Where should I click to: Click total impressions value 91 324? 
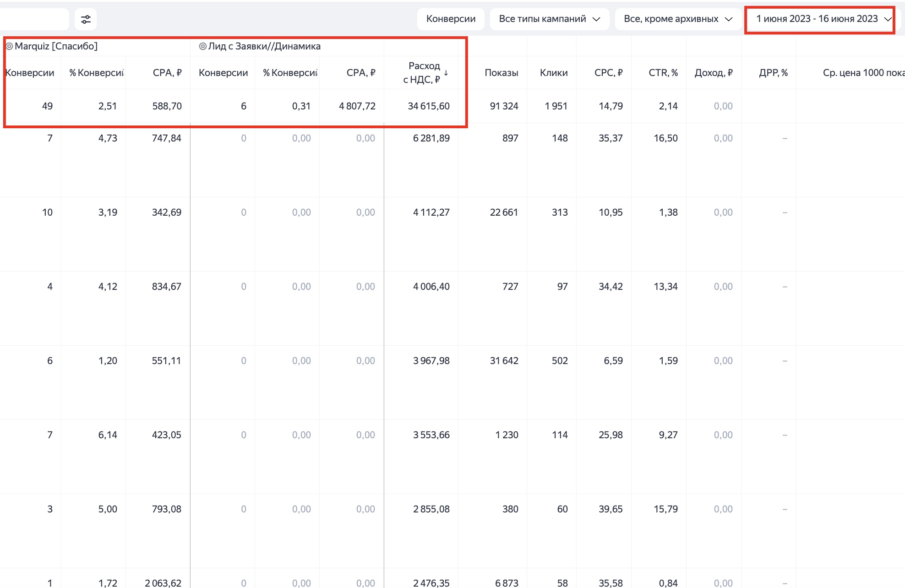click(x=504, y=106)
